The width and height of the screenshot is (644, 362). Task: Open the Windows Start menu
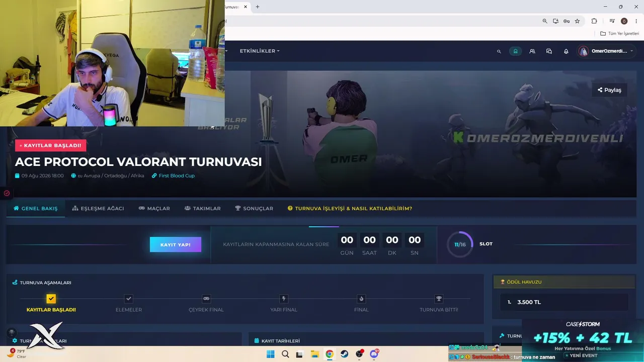[x=270, y=354]
